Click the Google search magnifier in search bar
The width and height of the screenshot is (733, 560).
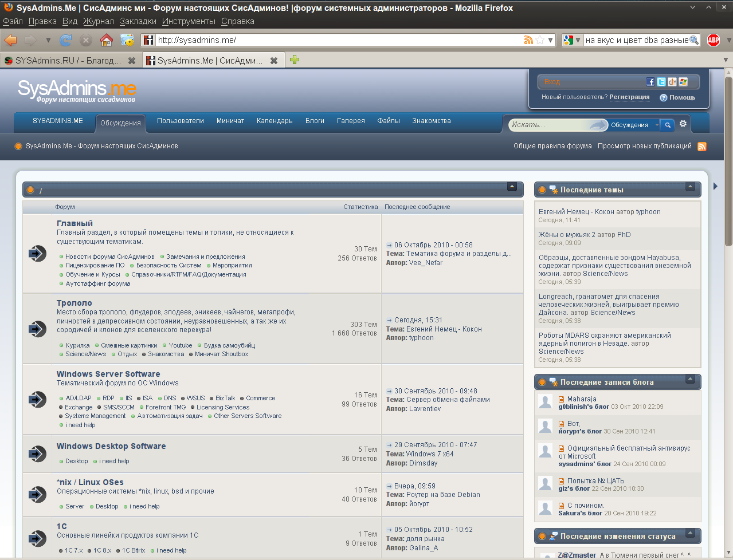694,40
